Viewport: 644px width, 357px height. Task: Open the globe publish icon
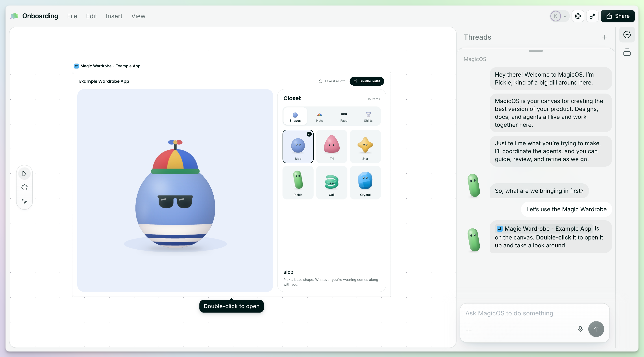click(x=578, y=16)
